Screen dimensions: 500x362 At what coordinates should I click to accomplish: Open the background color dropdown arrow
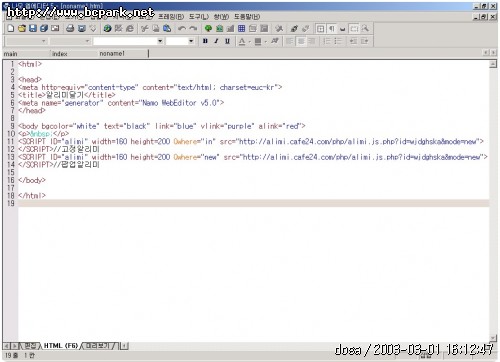pyautogui.click(x=266, y=41)
